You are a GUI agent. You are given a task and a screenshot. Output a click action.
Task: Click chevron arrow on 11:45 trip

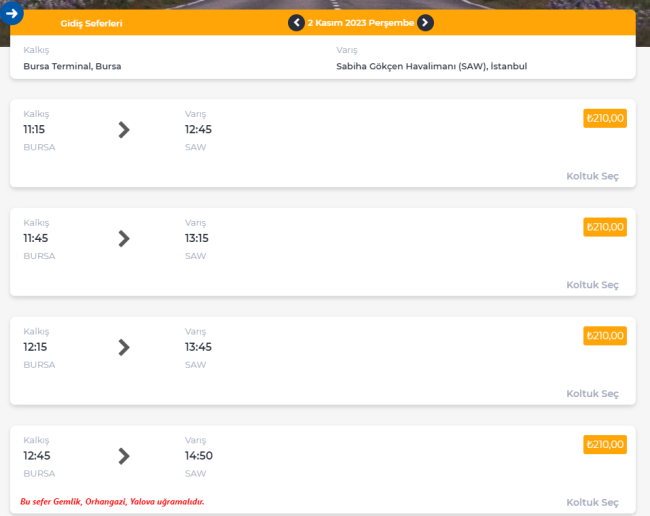pyautogui.click(x=124, y=239)
